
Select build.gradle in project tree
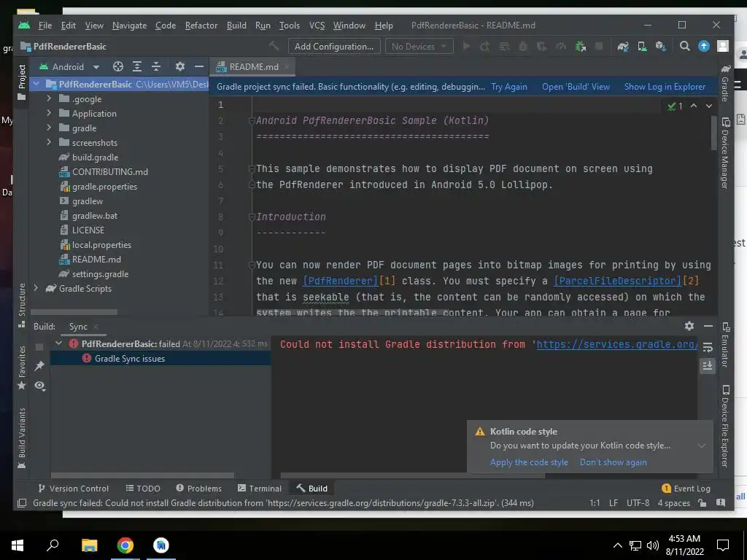(x=96, y=157)
